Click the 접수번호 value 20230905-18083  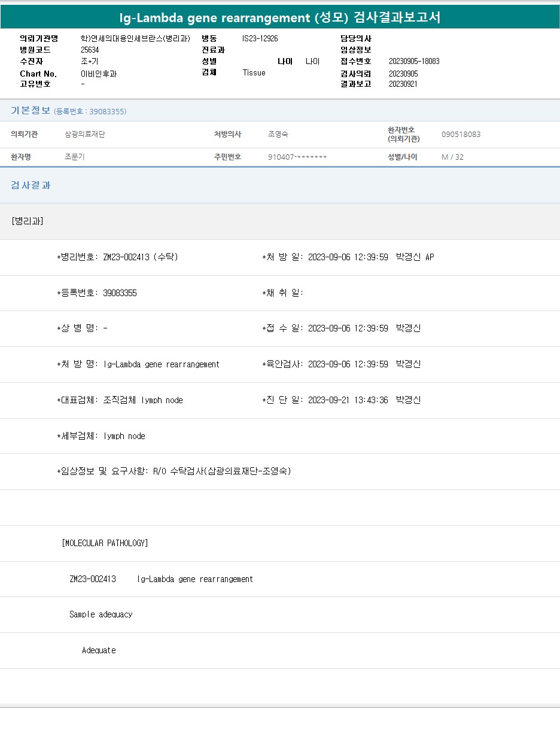tap(414, 62)
